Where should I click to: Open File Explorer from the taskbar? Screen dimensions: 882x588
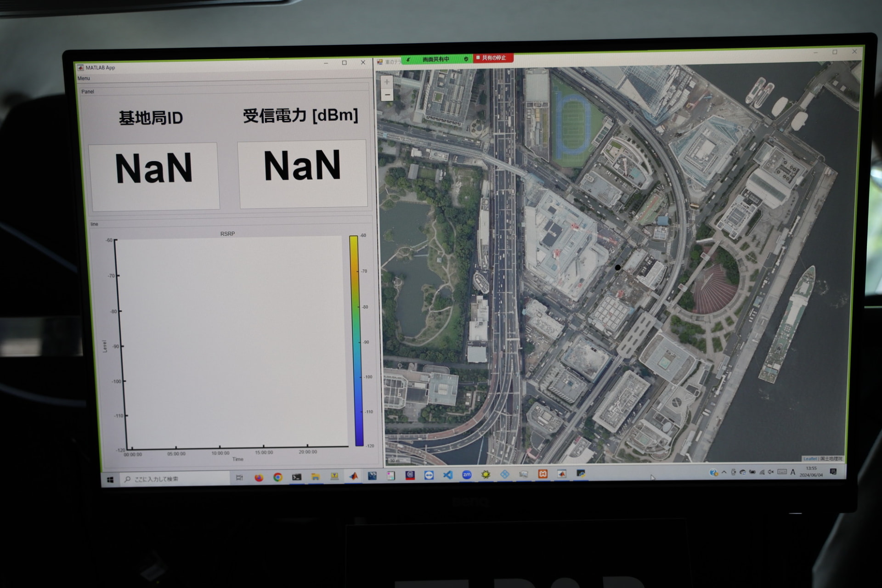(316, 477)
